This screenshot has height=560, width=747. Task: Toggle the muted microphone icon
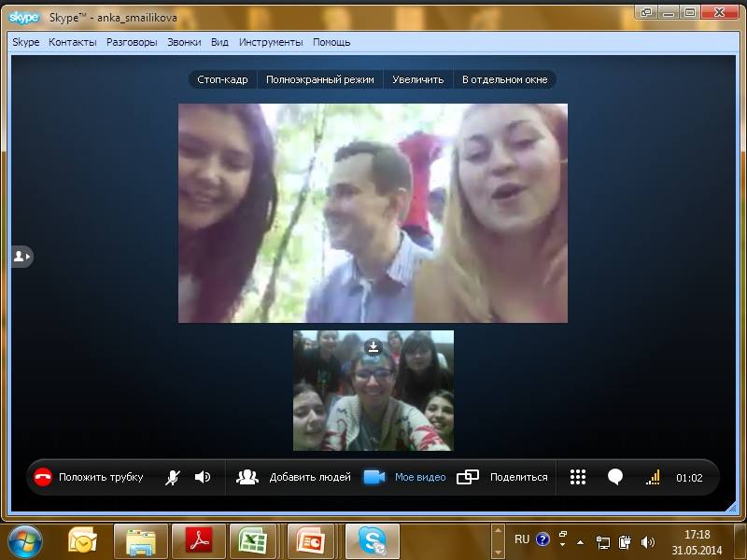[173, 477]
